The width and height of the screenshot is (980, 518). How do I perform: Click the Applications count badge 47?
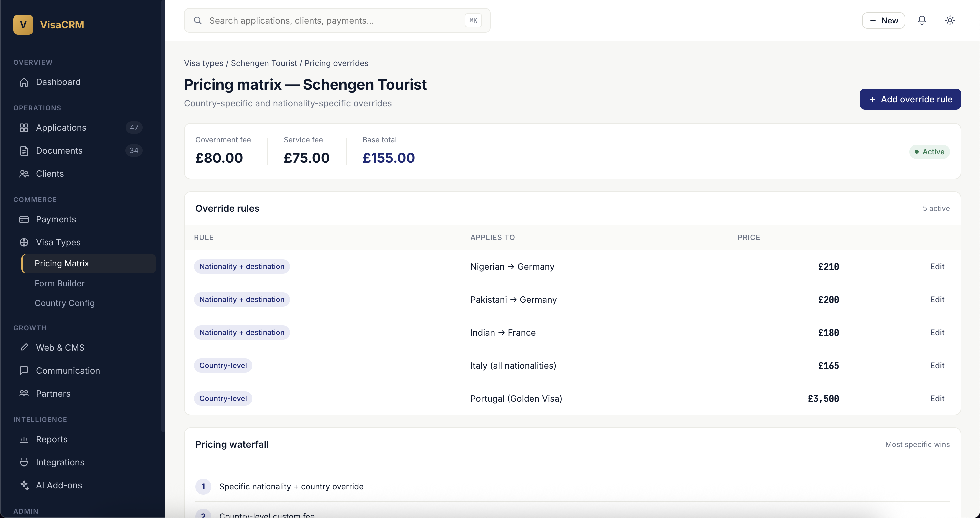(x=134, y=127)
